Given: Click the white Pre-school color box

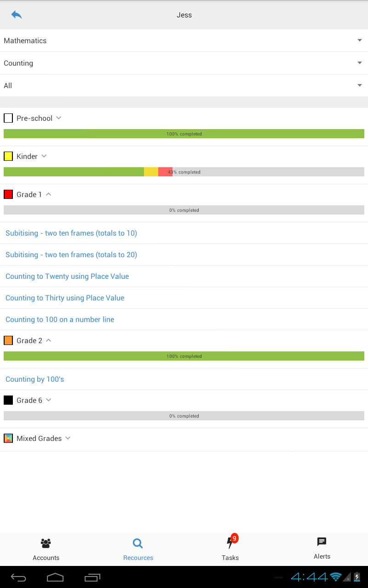Looking at the screenshot, I should click(8, 118).
